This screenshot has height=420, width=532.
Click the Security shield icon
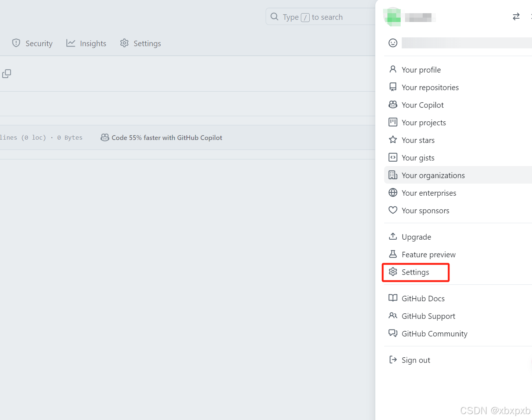tap(16, 43)
